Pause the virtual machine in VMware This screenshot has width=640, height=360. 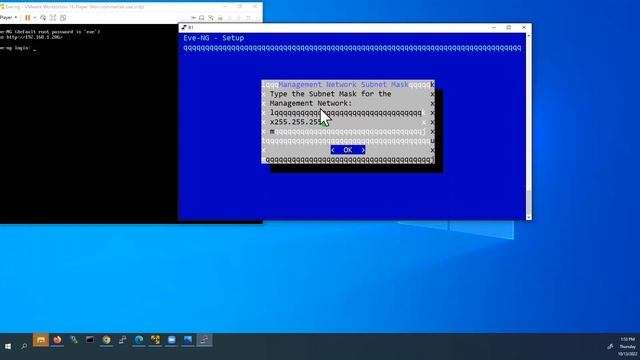[27, 18]
